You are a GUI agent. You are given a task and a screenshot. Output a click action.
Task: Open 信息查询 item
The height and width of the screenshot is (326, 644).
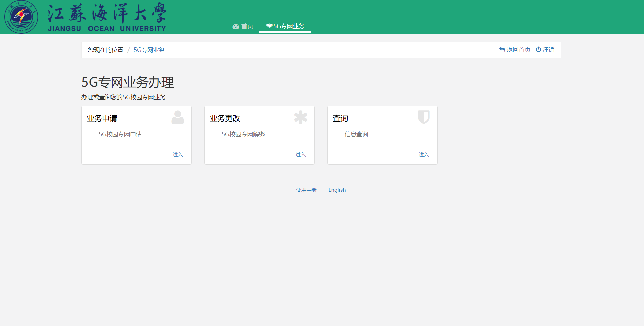[356, 134]
